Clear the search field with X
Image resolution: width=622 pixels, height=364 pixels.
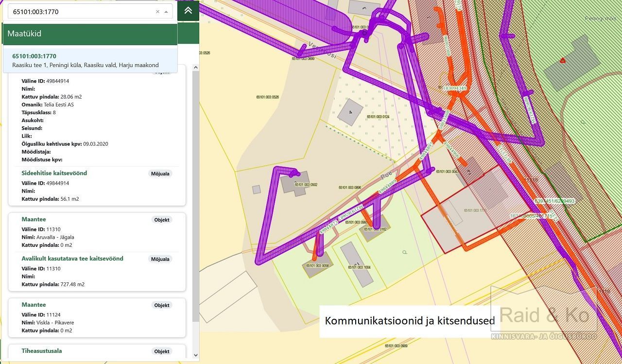[157, 12]
